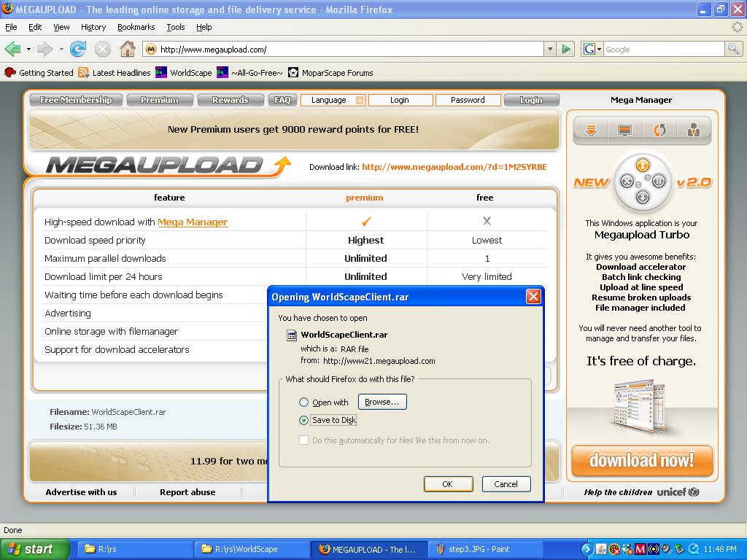This screenshot has width=747, height=560.
Task: Click the Google search box
Action: (664, 49)
